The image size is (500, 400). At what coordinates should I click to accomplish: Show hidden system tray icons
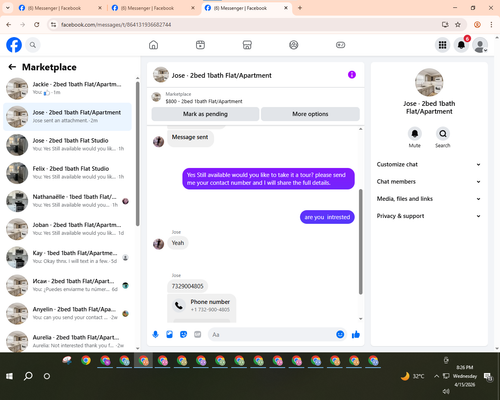click(x=436, y=376)
